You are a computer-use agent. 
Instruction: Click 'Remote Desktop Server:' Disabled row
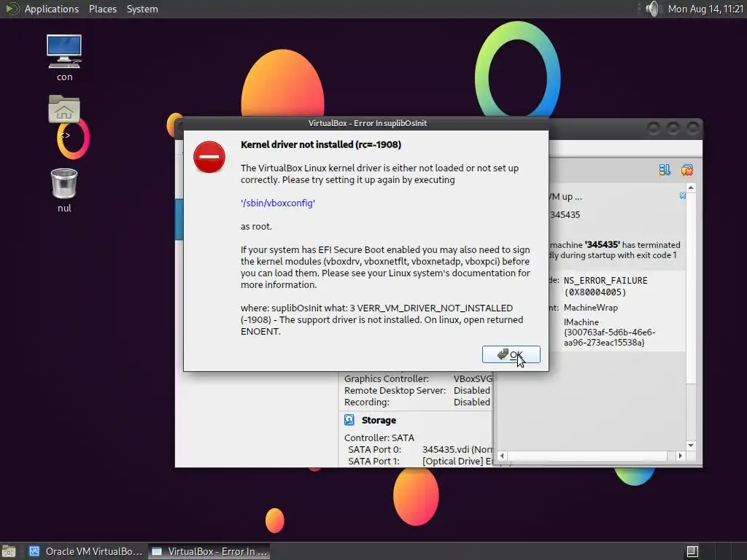coord(417,391)
